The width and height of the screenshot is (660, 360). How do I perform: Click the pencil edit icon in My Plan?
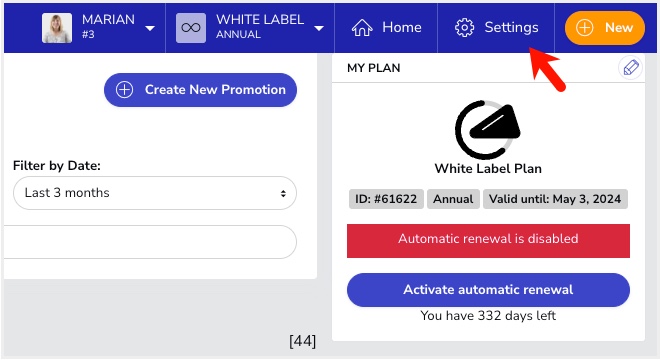point(631,67)
